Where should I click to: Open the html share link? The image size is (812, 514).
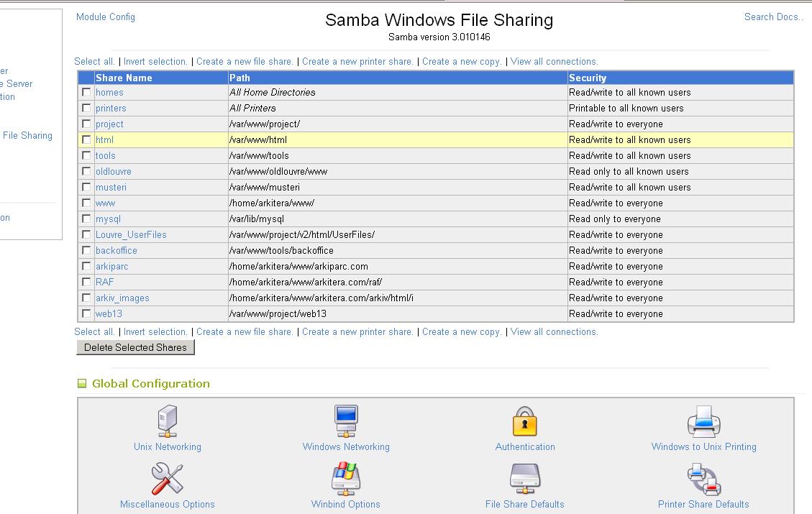pos(104,139)
